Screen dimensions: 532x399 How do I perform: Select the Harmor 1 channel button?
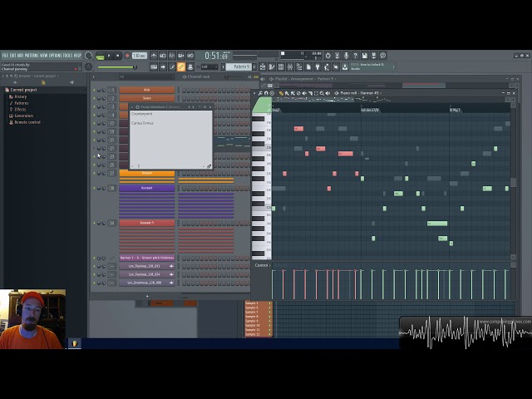pos(147,258)
